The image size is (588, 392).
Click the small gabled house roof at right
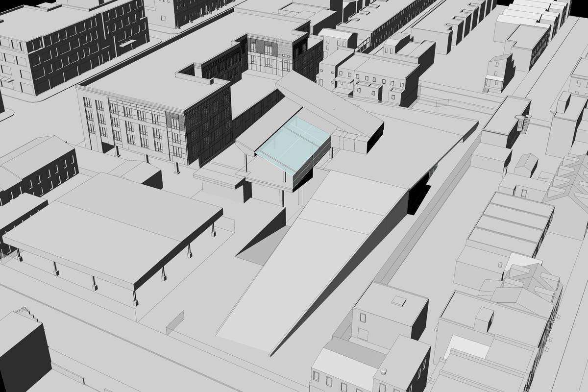526,165
